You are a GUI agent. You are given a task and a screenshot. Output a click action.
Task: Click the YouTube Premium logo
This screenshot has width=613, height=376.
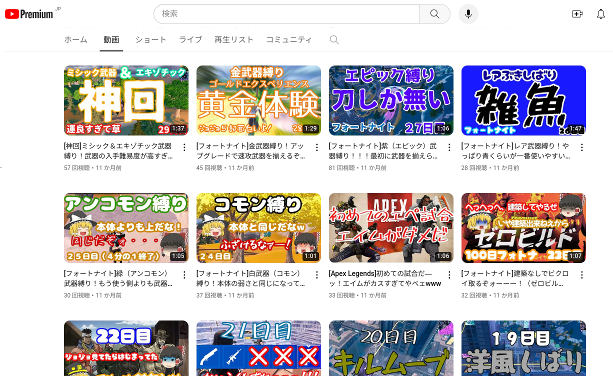pyautogui.click(x=29, y=14)
